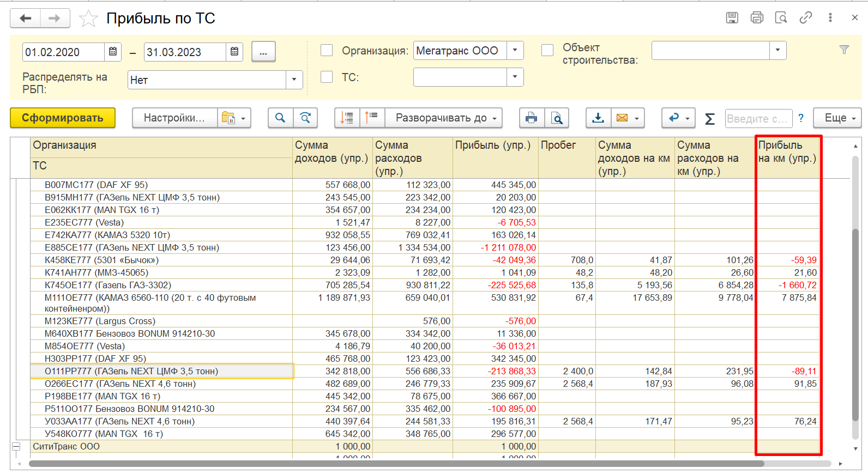
Task: Click the filter funnel icon
Action: tap(844, 50)
